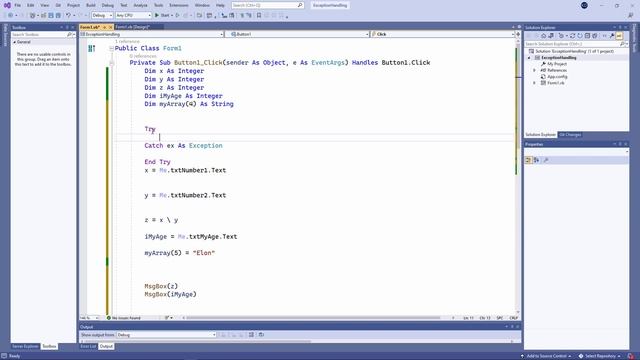Click No issues found status indicator
The height and width of the screenshot is (360, 640).
click(x=124, y=318)
